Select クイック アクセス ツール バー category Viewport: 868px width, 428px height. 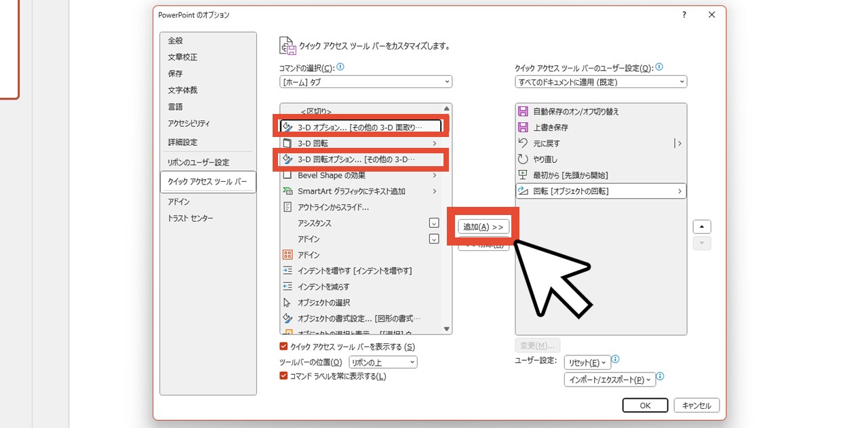click(208, 182)
